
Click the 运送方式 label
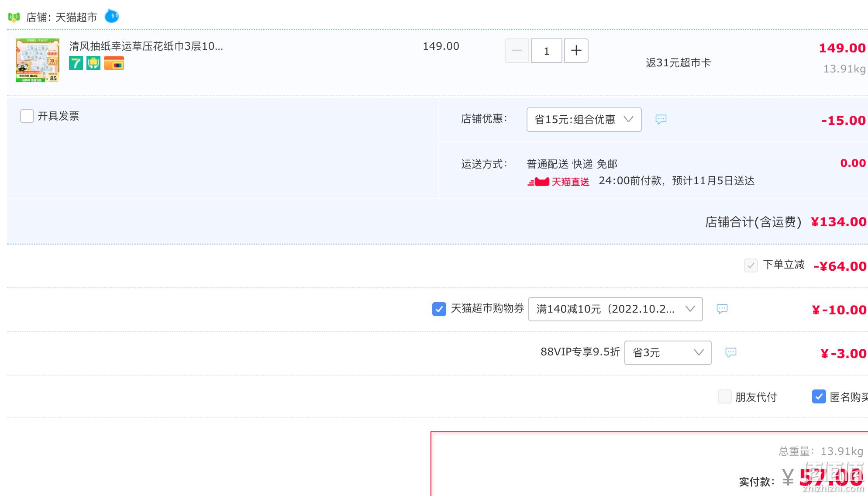click(x=484, y=164)
